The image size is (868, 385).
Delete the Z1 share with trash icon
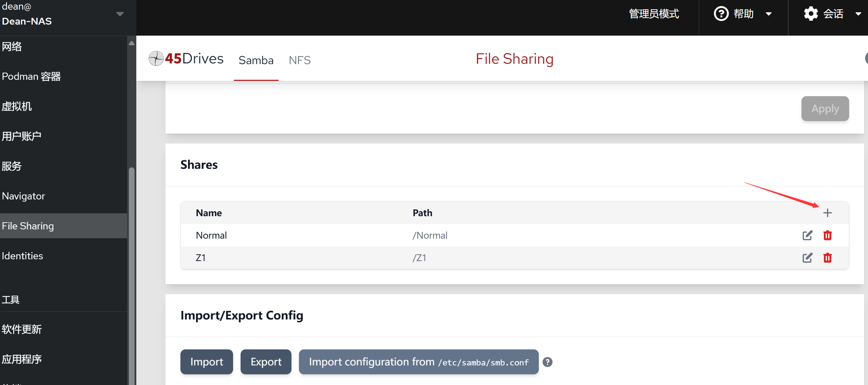827,257
